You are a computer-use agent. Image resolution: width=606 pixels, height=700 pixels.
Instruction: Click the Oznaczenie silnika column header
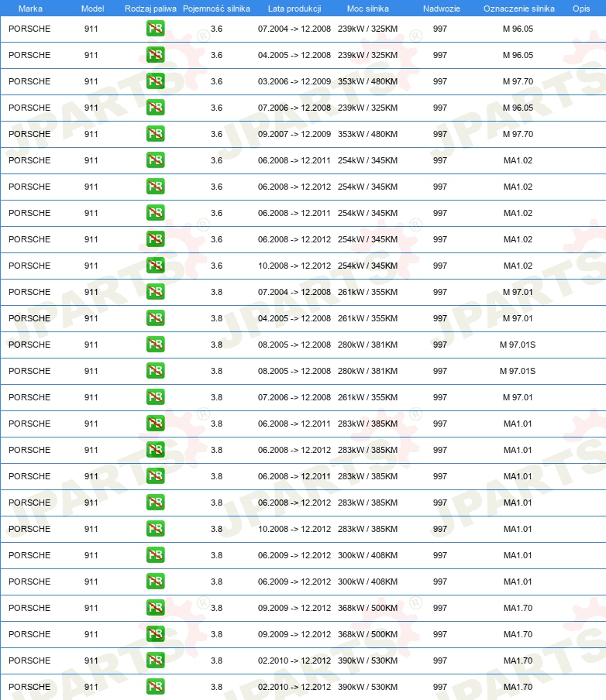click(519, 9)
